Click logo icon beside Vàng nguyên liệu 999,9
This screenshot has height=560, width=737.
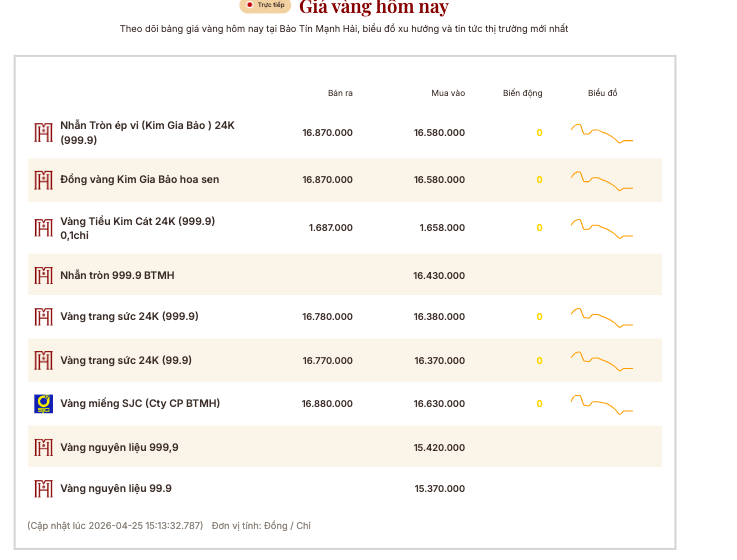click(43, 447)
